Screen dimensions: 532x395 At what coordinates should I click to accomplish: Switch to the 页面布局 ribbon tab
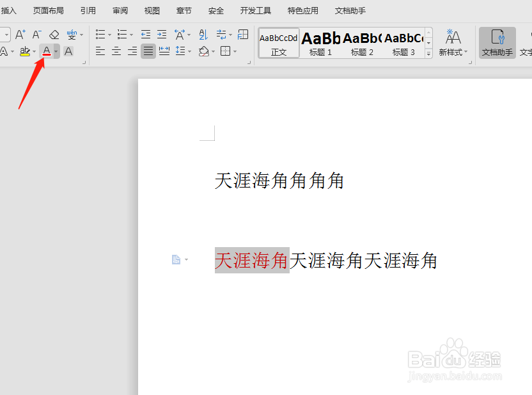[48, 10]
